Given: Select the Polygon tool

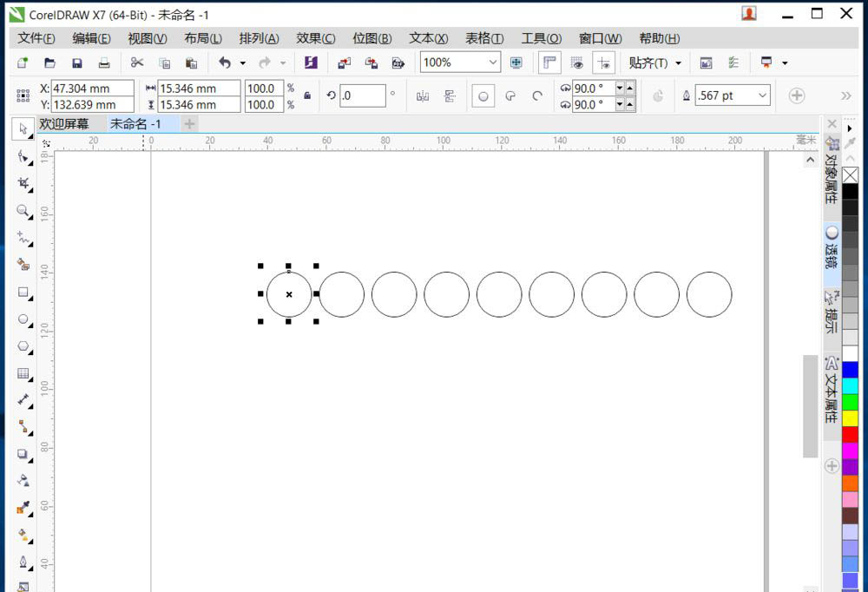Looking at the screenshot, I should pyautogui.click(x=23, y=346).
